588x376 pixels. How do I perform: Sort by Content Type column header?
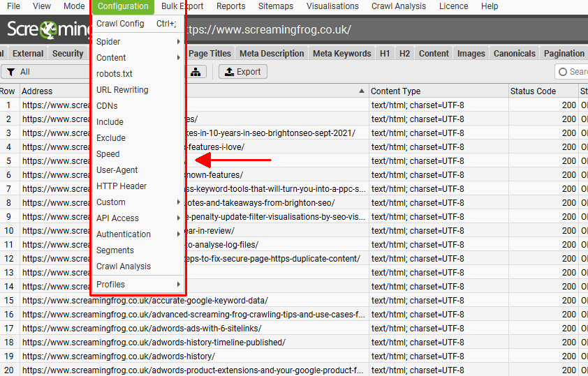(x=439, y=91)
